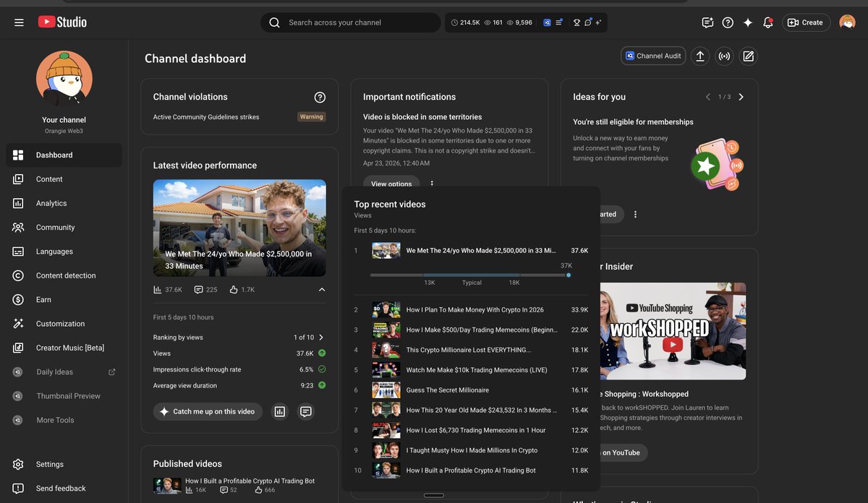Open Creator Music [Beta] in the sidebar
Viewport: 868px width, 503px height.
(x=64, y=348)
